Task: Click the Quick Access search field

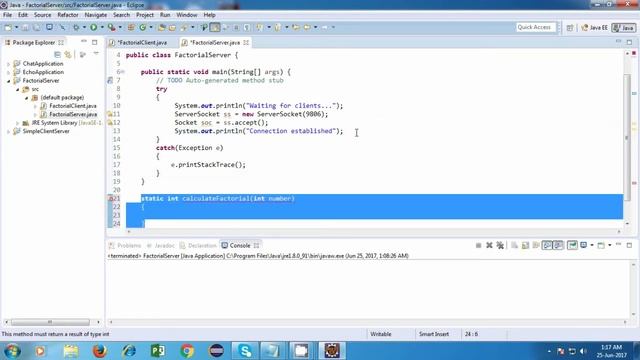Action: [x=535, y=27]
